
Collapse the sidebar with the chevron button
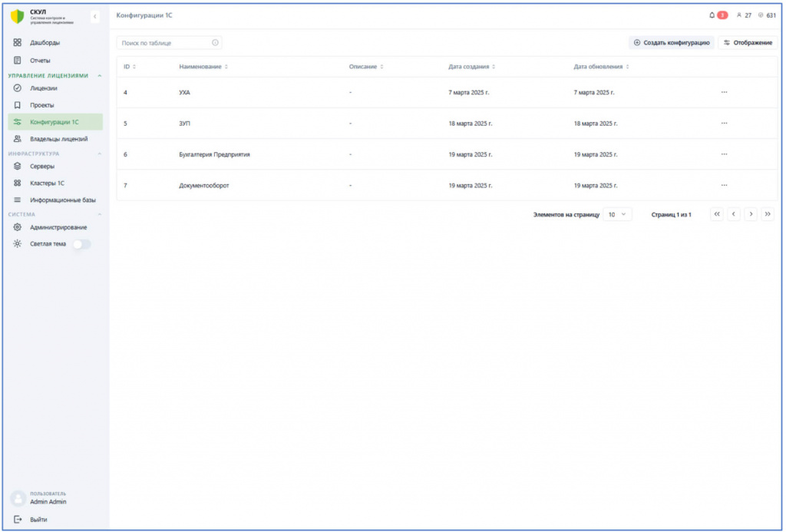pyautogui.click(x=94, y=17)
